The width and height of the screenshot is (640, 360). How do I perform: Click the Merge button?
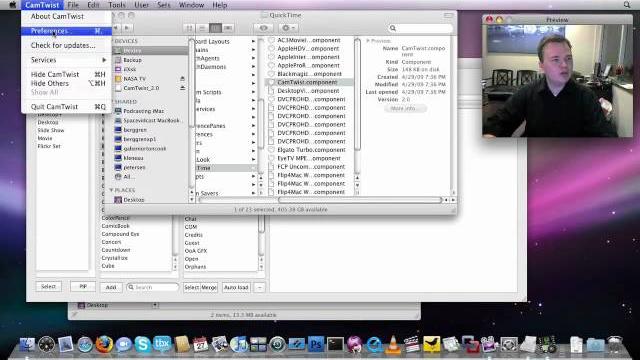tap(209, 287)
